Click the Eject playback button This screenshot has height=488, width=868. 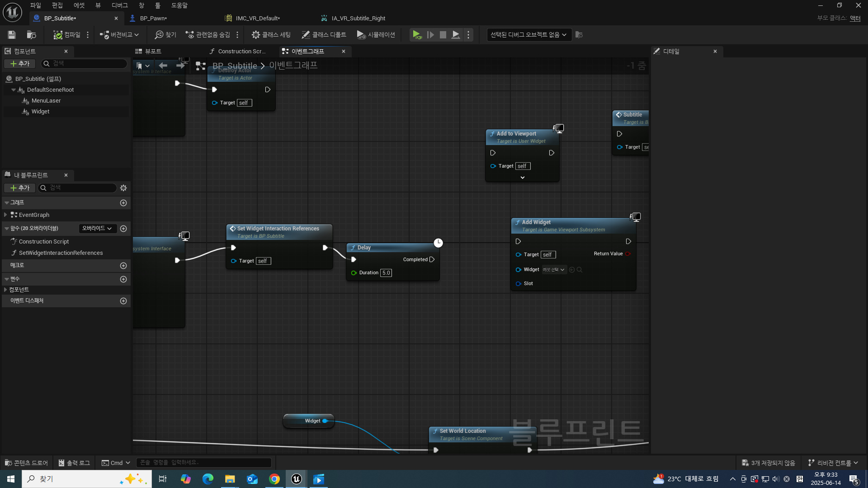456,35
